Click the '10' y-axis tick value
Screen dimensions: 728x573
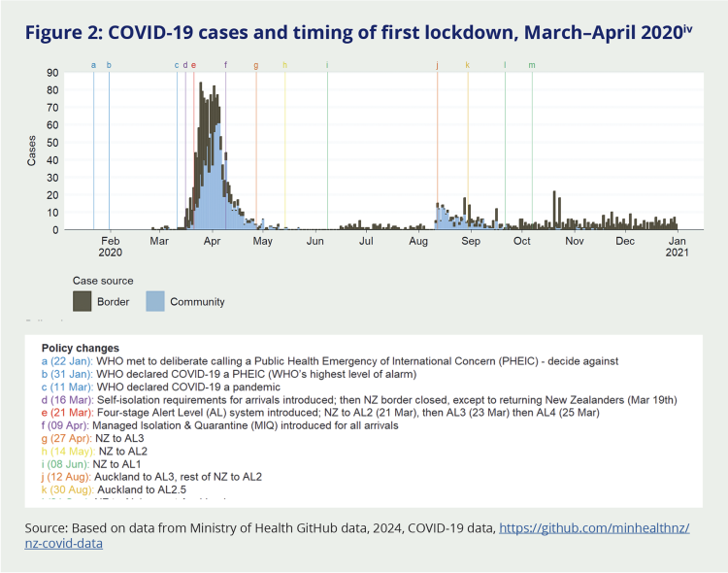[52, 213]
